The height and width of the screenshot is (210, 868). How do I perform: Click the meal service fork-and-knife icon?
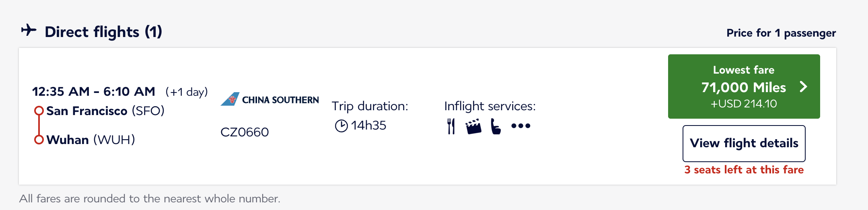point(451,126)
